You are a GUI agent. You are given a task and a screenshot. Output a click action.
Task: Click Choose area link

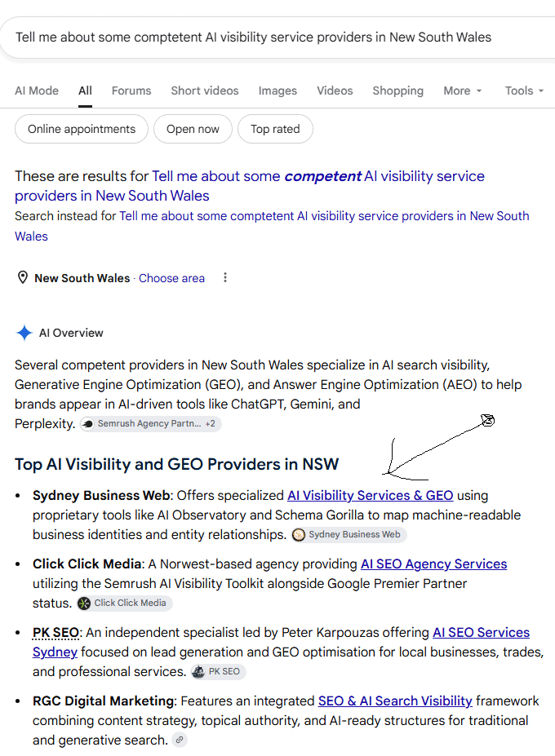click(171, 278)
